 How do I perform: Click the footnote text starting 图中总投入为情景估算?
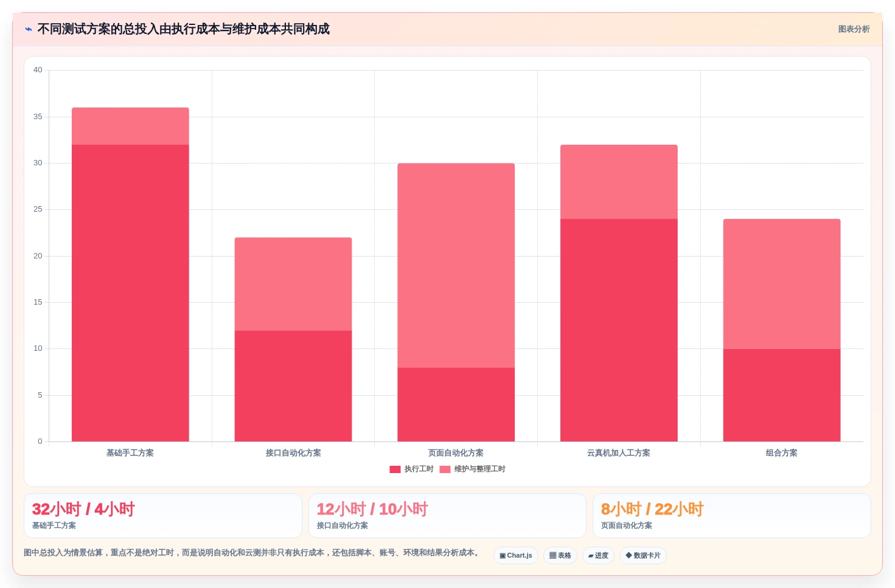pyautogui.click(x=252, y=553)
